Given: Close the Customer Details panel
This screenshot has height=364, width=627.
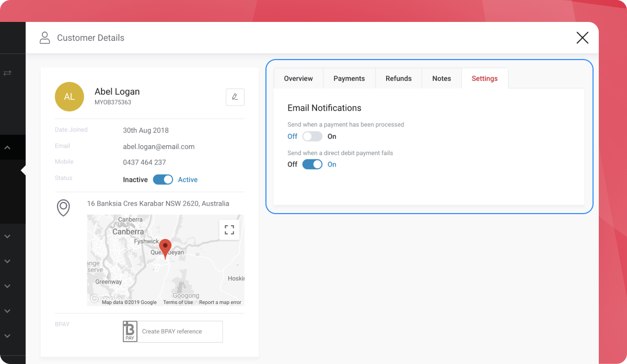Looking at the screenshot, I should pos(582,38).
